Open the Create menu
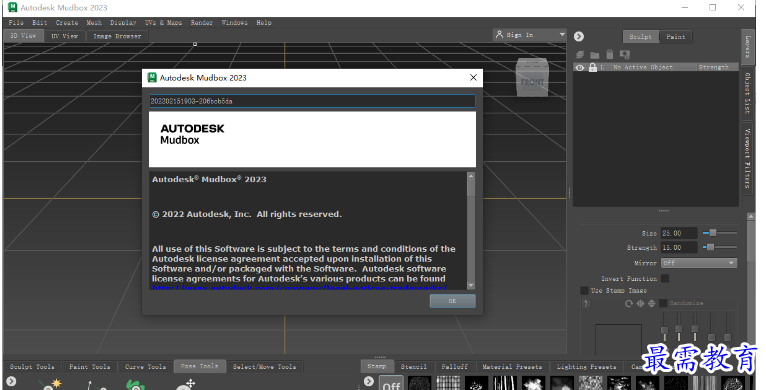This screenshot has height=390, width=766. coord(67,22)
